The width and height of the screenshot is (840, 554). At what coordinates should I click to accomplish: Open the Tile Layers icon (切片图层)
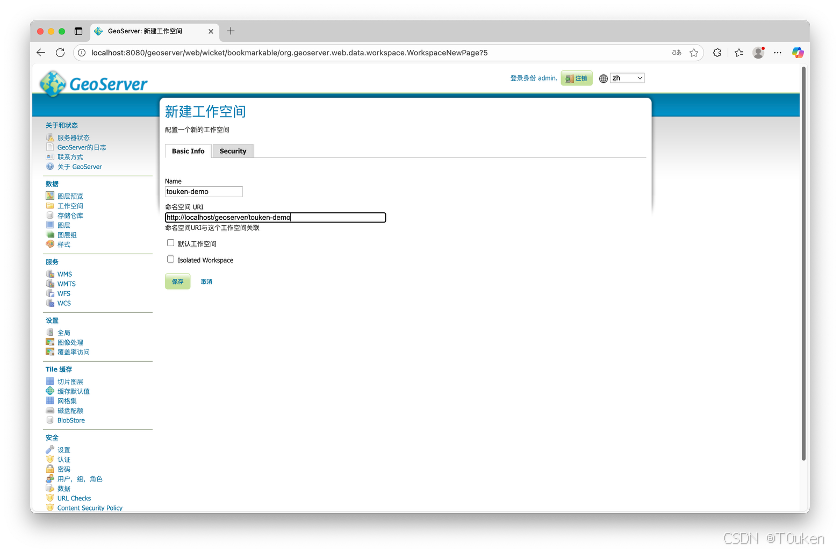tap(50, 381)
